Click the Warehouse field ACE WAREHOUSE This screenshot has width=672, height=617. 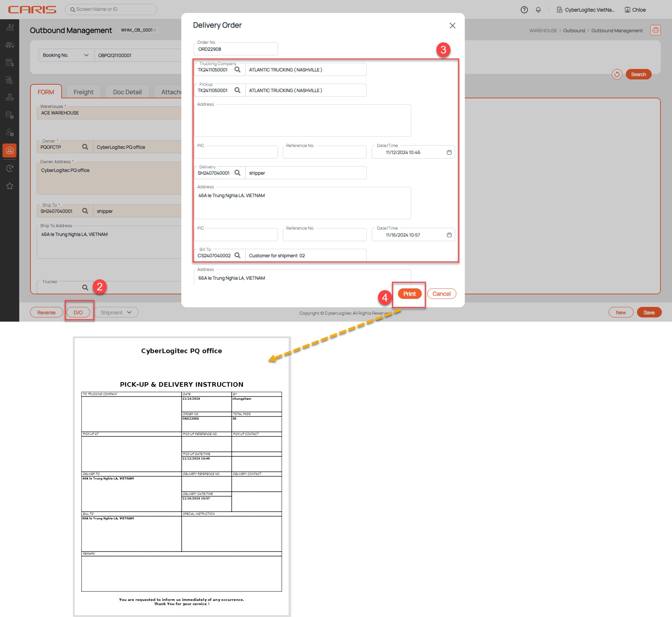[x=109, y=113]
